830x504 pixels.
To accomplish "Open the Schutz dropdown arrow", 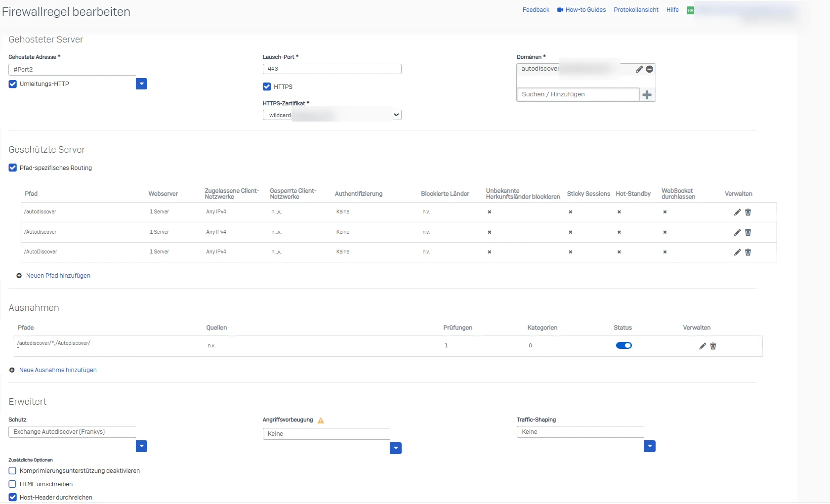I will tap(141, 446).
